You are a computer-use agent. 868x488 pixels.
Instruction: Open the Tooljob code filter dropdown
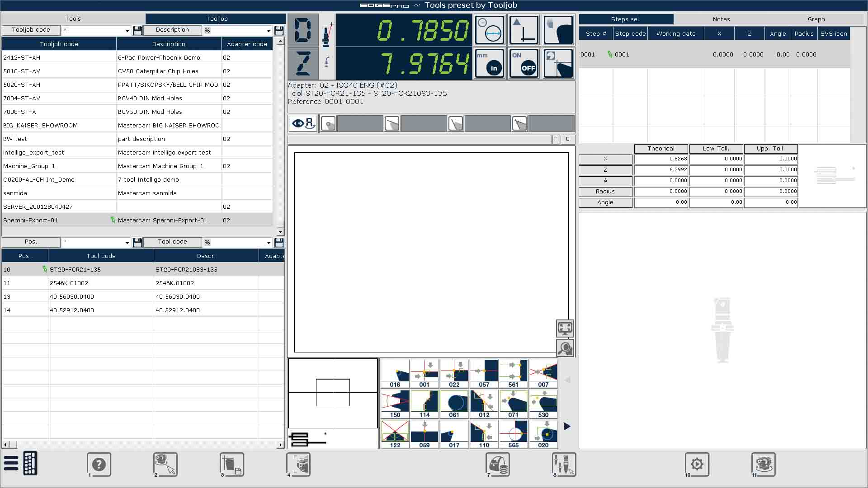[x=127, y=31]
